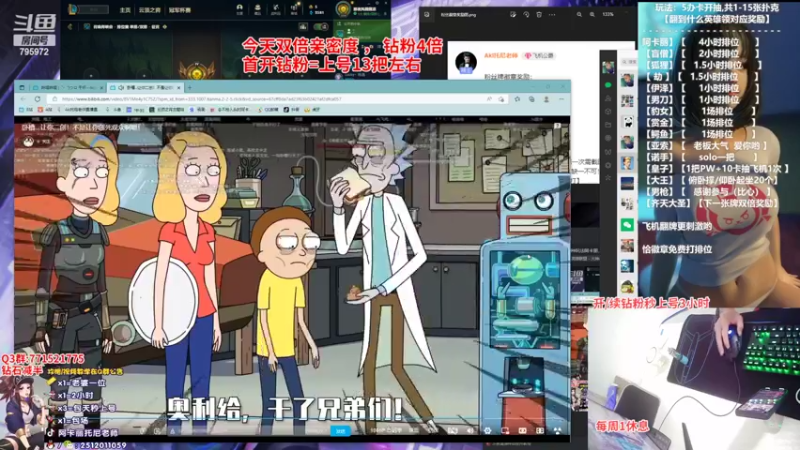The width and height of the screenshot is (800, 450).
Task: Open tab actions menu in browser
Action: pos(22,88)
